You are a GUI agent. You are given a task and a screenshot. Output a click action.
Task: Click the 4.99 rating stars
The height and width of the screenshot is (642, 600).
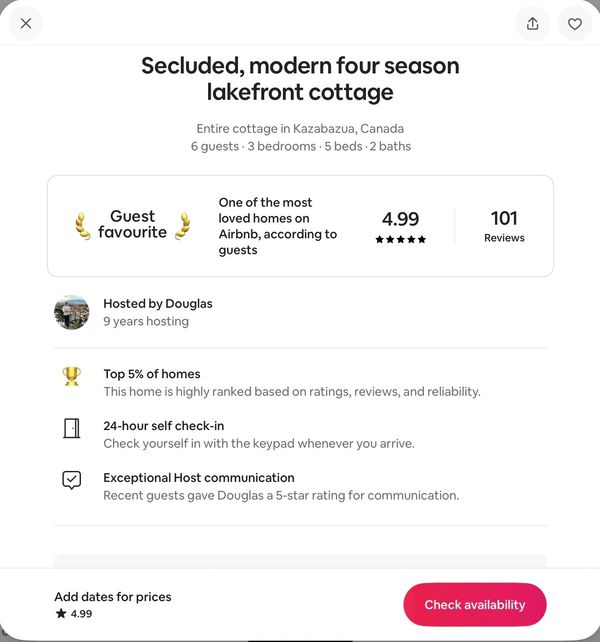[400, 239]
